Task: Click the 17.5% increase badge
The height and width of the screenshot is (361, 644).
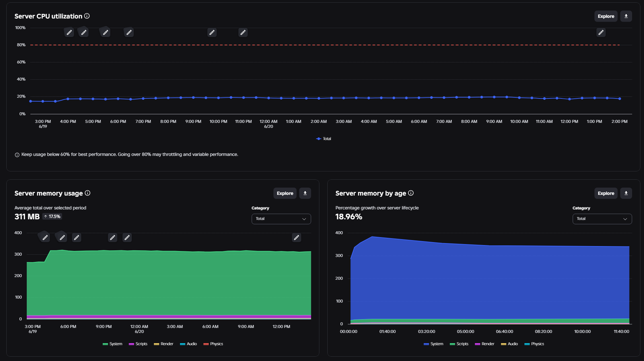Action: (x=53, y=216)
